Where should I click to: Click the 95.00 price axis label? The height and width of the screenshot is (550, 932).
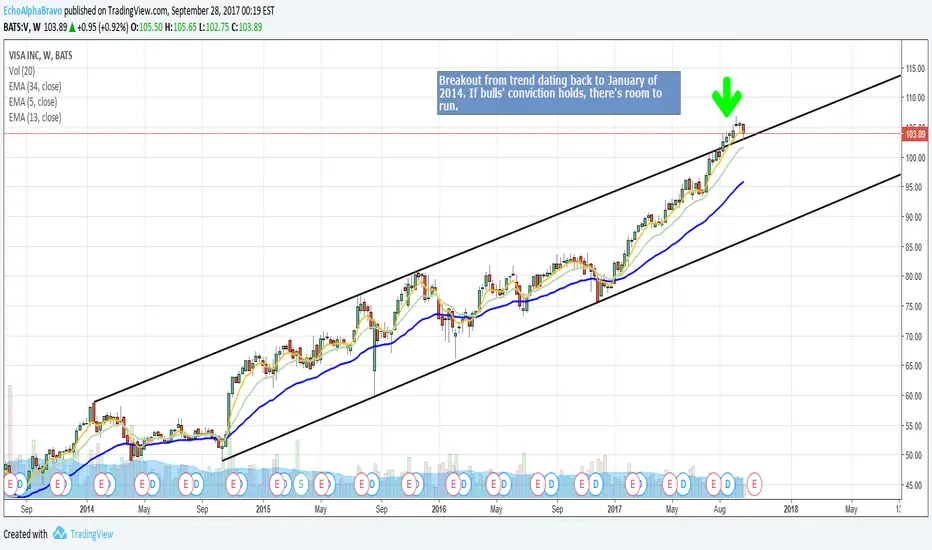coord(915,187)
